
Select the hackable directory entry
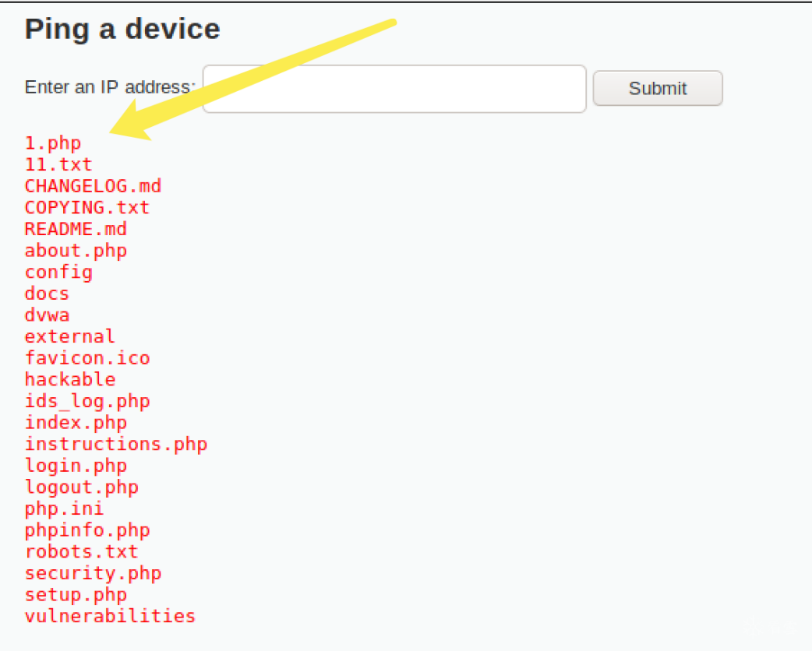pos(70,380)
